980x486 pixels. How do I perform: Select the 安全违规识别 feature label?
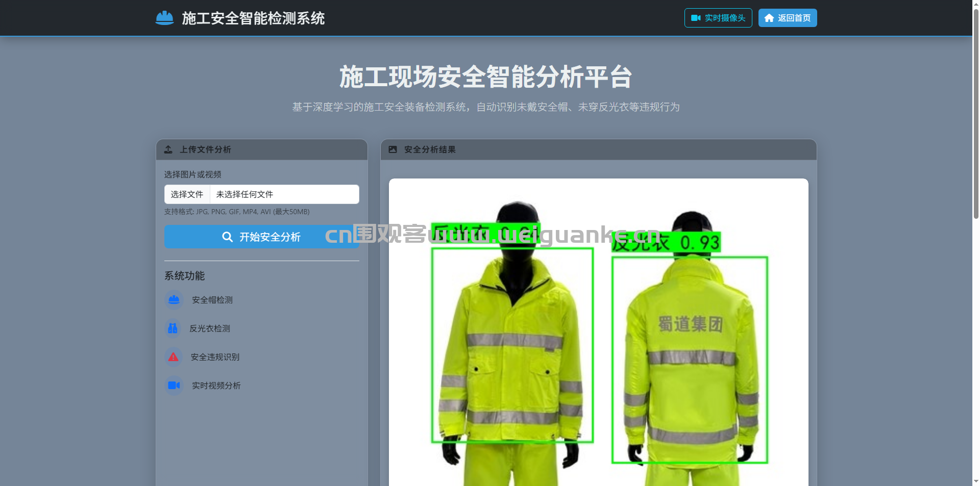point(215,357)
